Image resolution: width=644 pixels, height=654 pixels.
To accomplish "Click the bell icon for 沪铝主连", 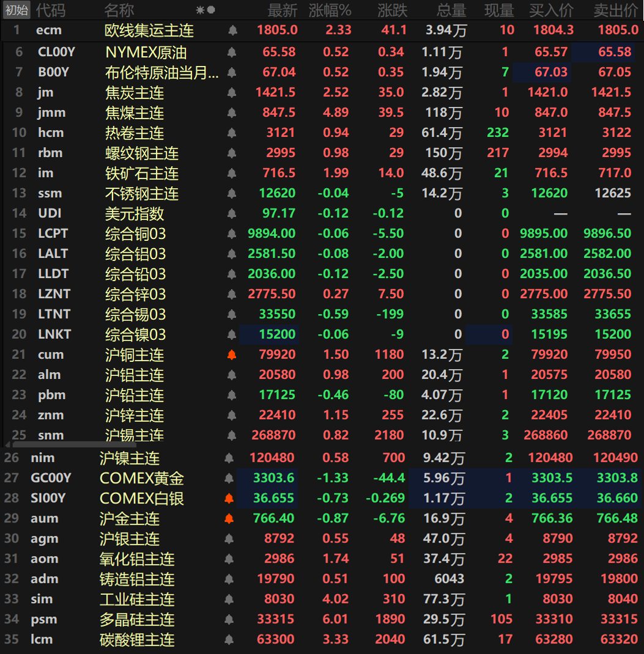I will pos(232,375).
